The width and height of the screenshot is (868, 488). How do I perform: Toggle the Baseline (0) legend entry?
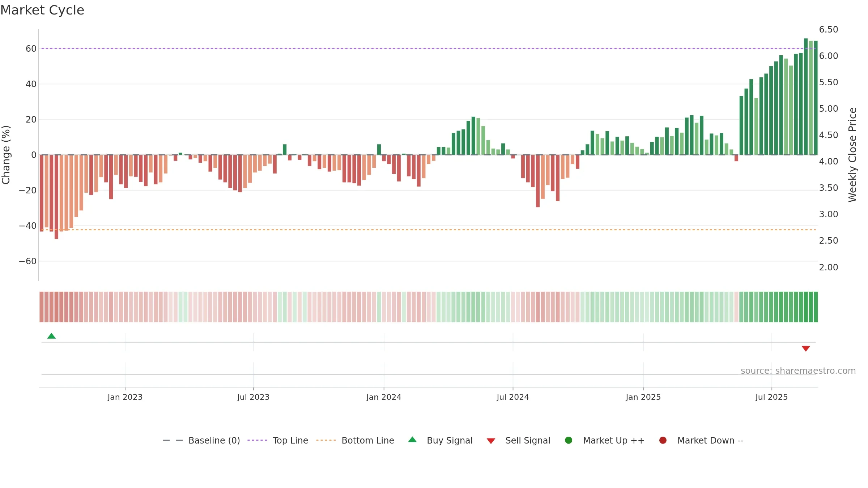pos(201,440)
